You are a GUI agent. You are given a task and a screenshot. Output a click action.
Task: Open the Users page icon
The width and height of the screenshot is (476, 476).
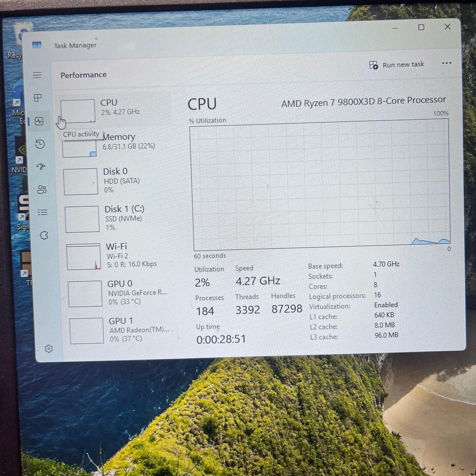point(42,189)
